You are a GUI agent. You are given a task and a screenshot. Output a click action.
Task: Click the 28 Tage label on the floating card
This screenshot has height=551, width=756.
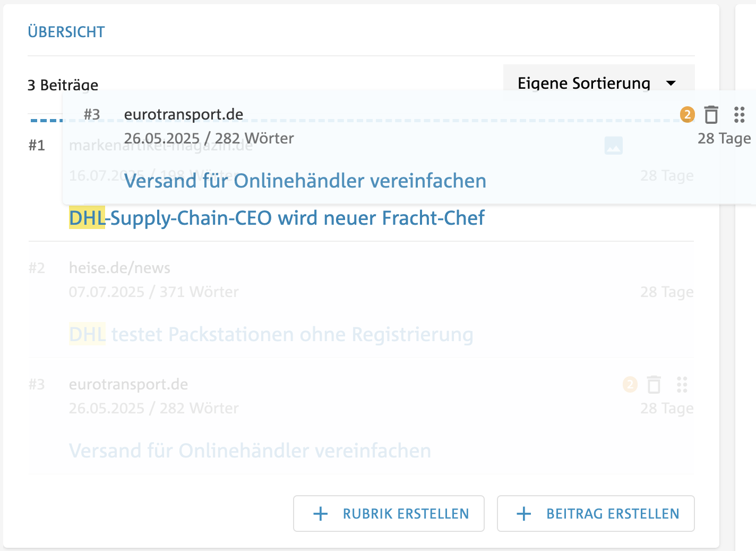point(724,138)
